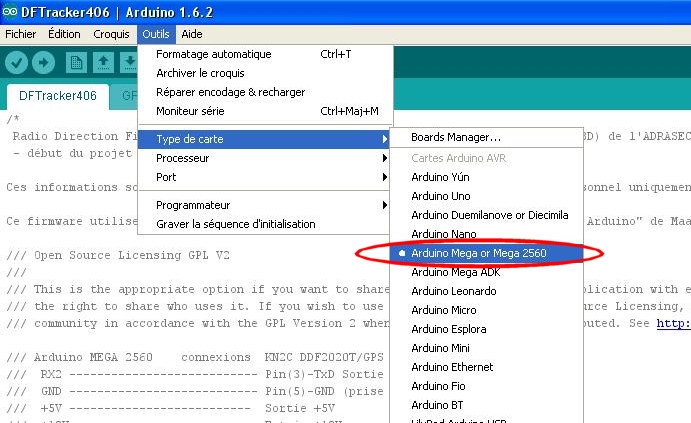This screenshot has width=691, height=423.
Task: Click the Arduino logo in title bar
Action: (x=10, y=11)
